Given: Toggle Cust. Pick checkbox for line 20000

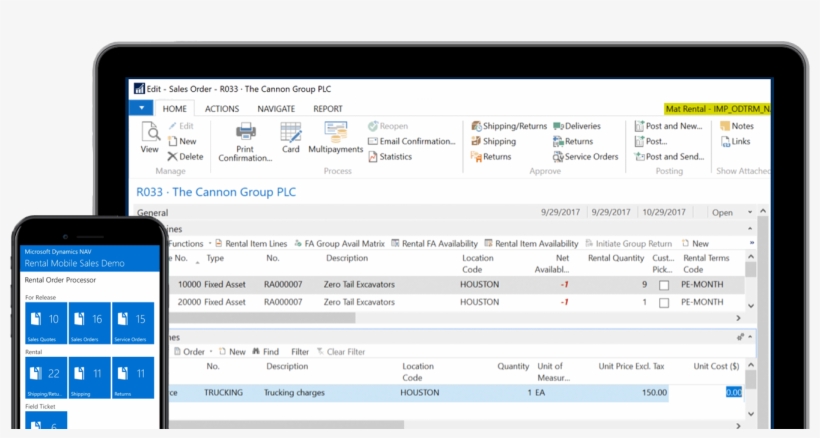Looking at the screenshot, I should pos(664,303).
